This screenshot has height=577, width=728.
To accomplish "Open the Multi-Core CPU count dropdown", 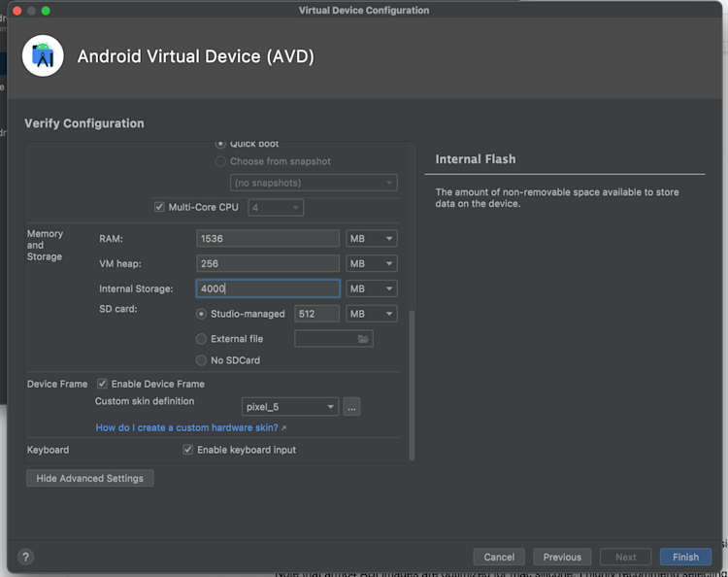I will point(276,207).
